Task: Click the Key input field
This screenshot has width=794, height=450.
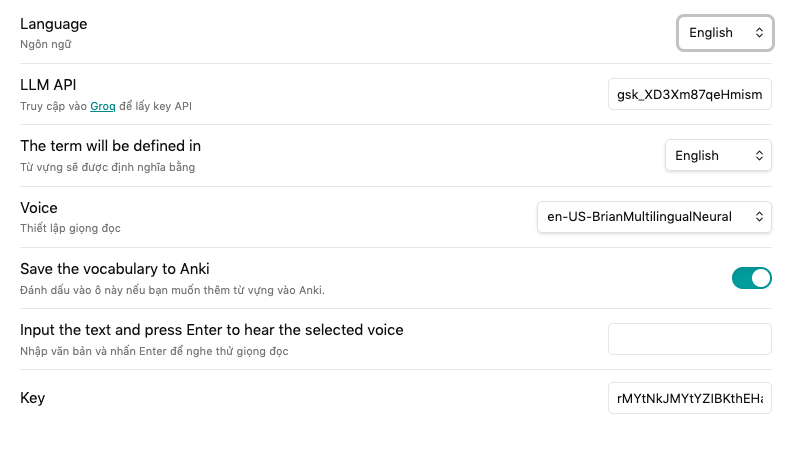Action: click(x=690, y=398)
